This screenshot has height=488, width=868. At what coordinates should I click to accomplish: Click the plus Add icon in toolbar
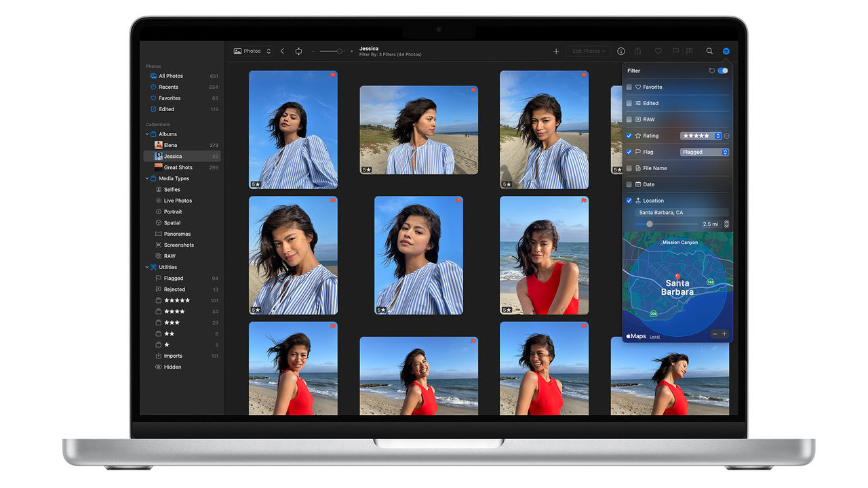pos(556,51)
